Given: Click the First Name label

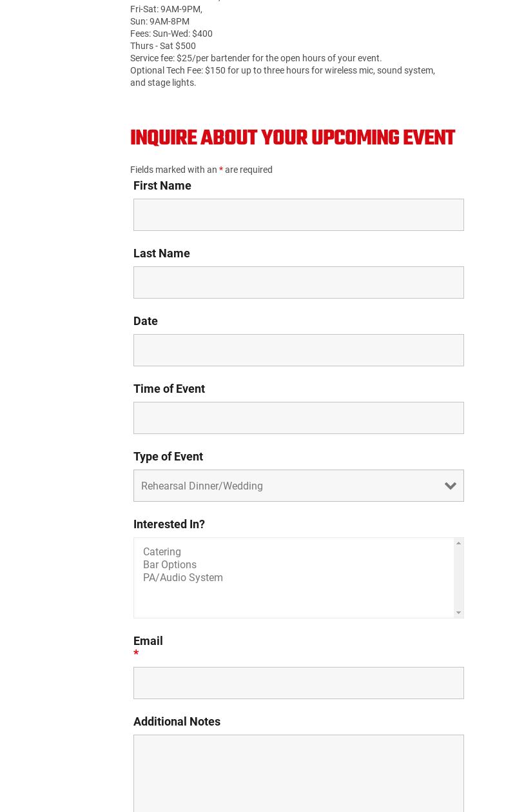Looking at the screenshot, I should 162,186.
